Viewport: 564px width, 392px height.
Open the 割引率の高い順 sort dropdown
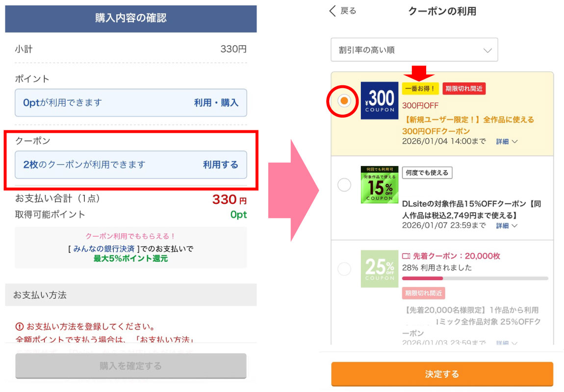pyautogui.click(x=414, y=50)
